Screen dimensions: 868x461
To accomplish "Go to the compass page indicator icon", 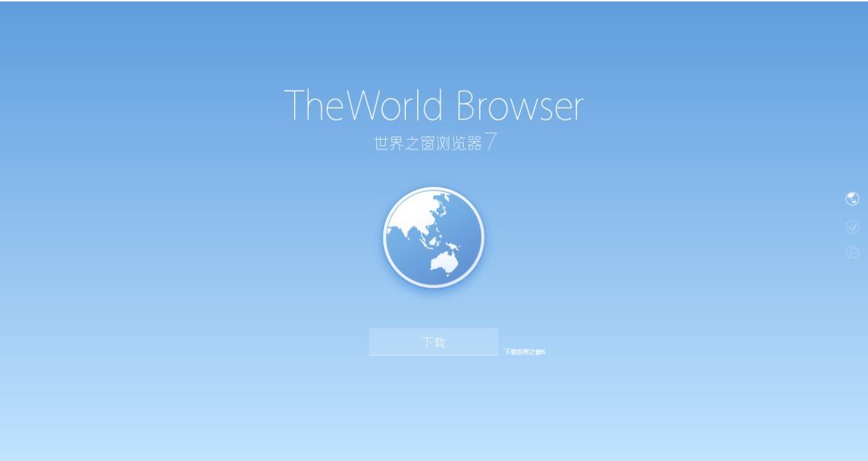I will point(852,227).
